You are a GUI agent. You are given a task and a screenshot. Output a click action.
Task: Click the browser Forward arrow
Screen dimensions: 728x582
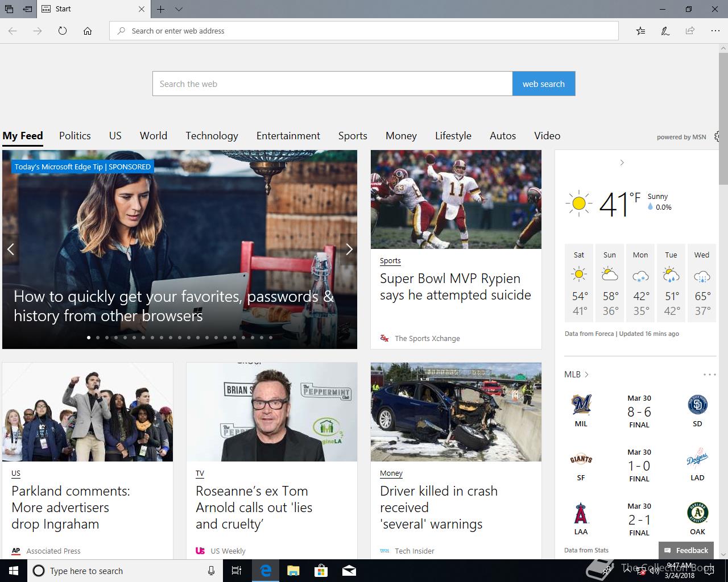[x=38, y=31]
